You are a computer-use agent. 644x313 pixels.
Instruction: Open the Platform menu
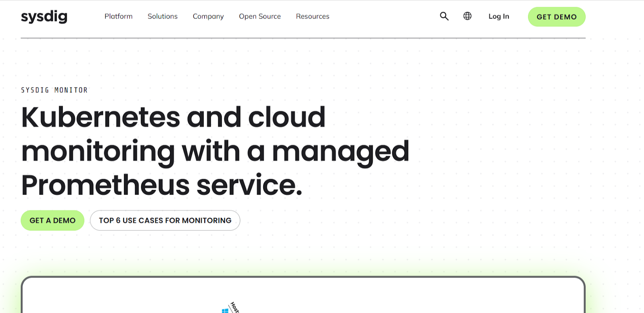click(x=118, y=17)
